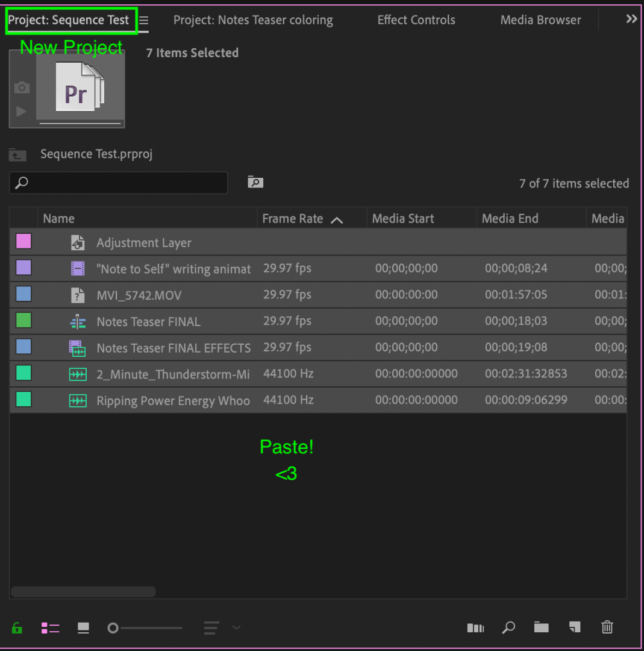
Task: Navigate up one bin level folder icon
Action: (17, 155)
